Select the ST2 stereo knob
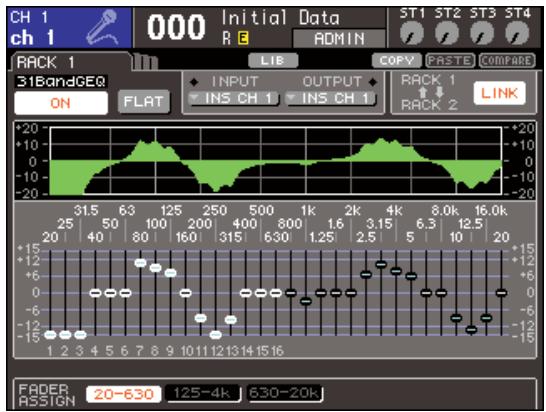 click(447, 34)
